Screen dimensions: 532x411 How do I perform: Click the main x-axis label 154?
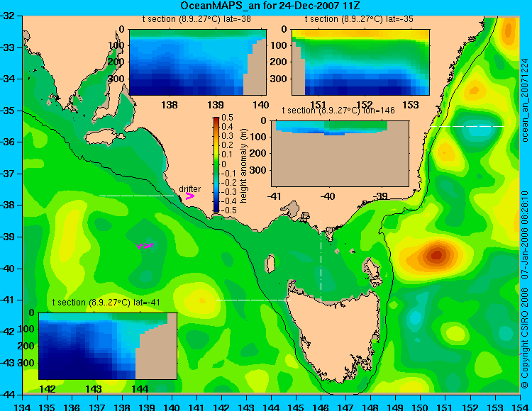[x=519, y=407]
